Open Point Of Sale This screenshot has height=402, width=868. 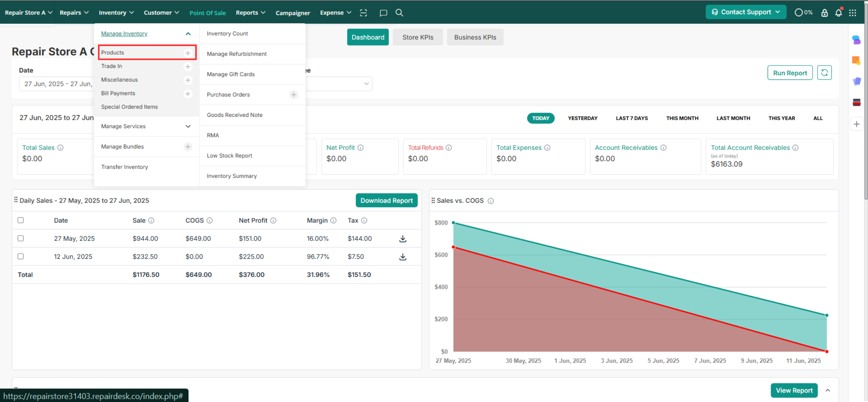tap(208, 13)
